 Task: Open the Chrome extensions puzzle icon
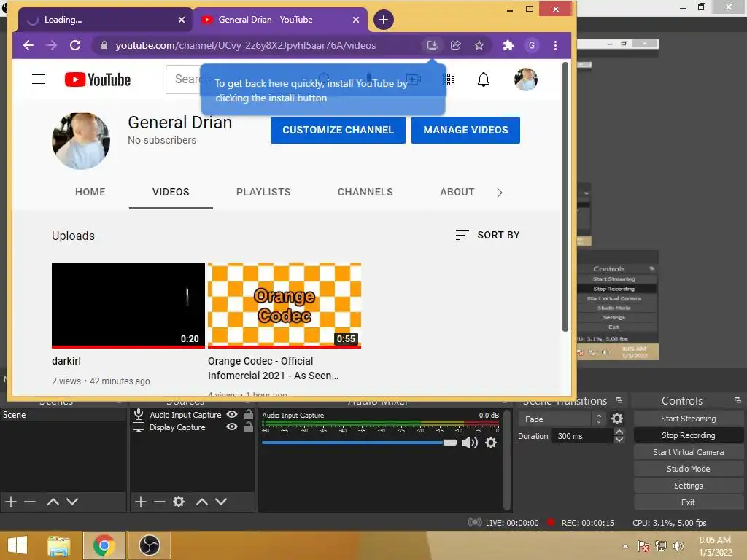pyautogui.click(x=508, y=45)
